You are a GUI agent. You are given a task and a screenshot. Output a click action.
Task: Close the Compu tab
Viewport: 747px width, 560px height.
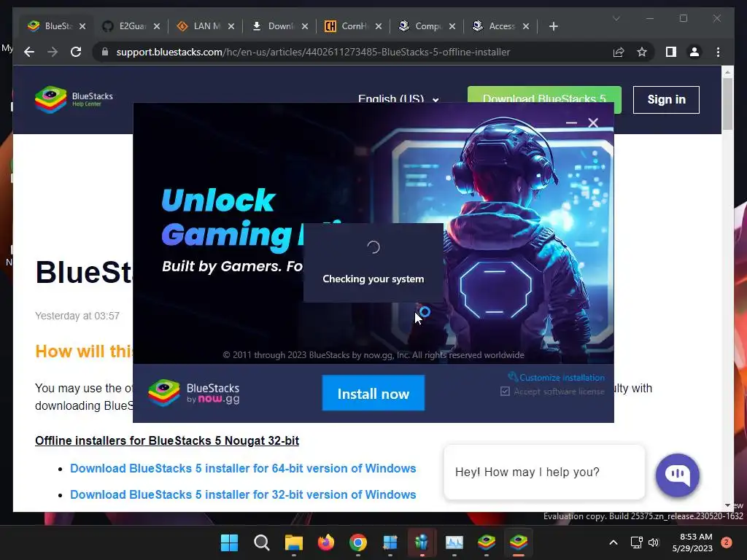point(452,26)
